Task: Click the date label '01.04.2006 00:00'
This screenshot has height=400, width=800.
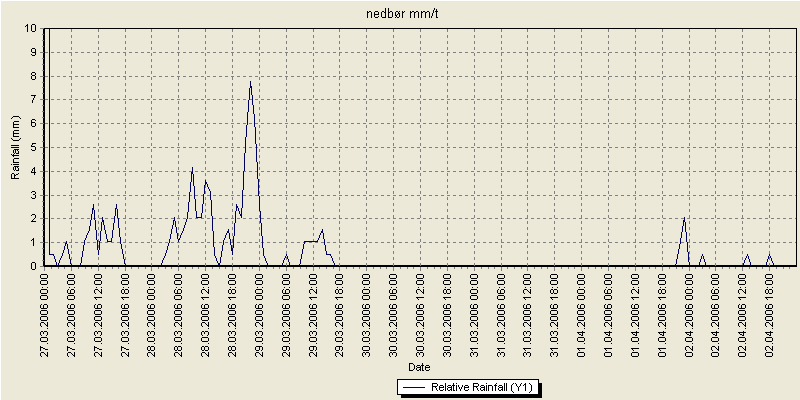Action: pos(582,314)
